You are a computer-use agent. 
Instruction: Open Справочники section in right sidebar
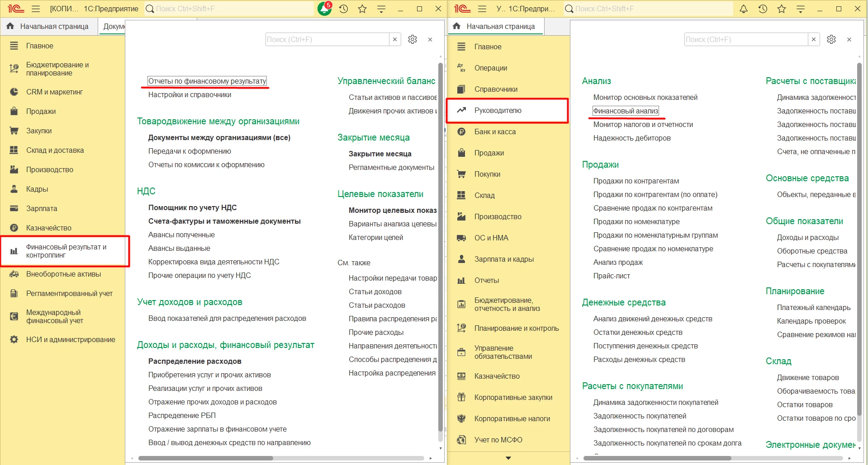point(508,89)
